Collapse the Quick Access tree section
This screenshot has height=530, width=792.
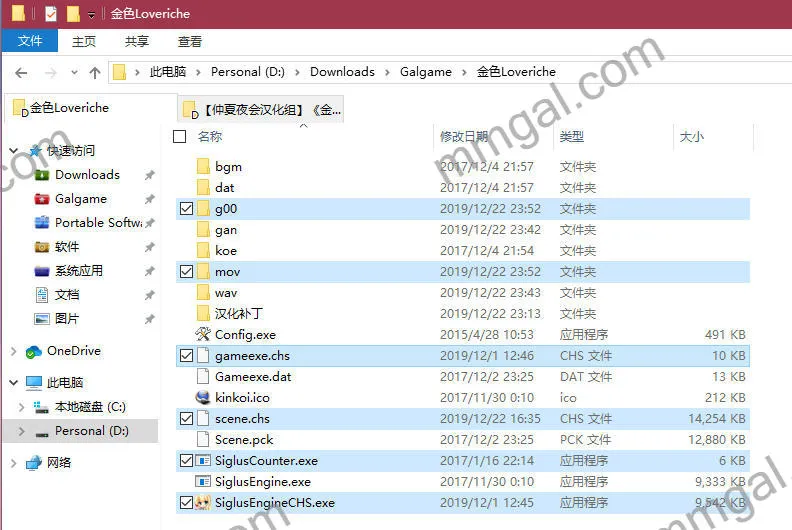pos(14,151)
